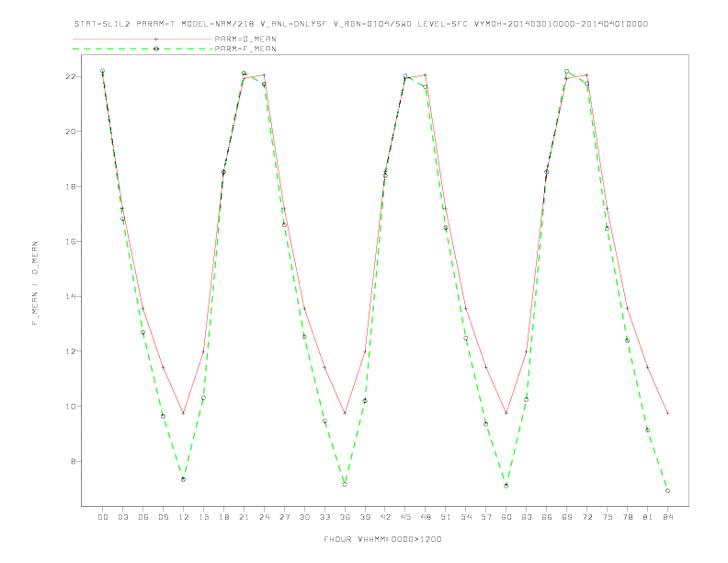Click x-axis tick label 78

(x=628, y=517)
